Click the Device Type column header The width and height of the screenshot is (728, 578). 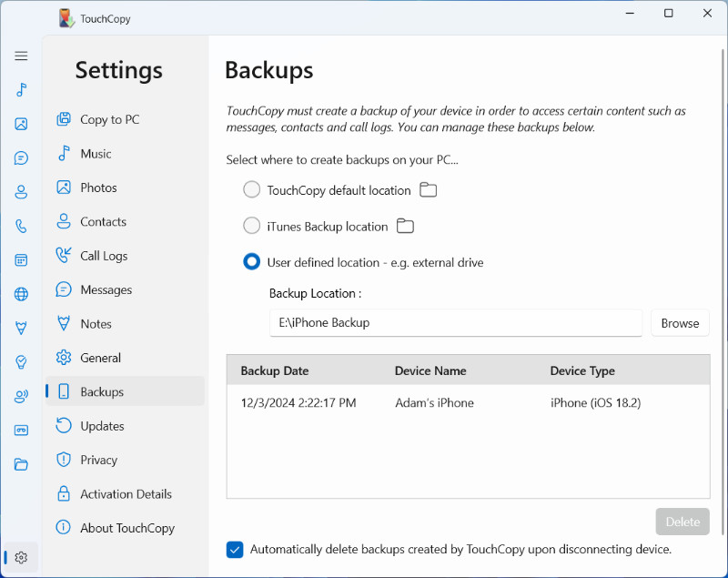582,370
